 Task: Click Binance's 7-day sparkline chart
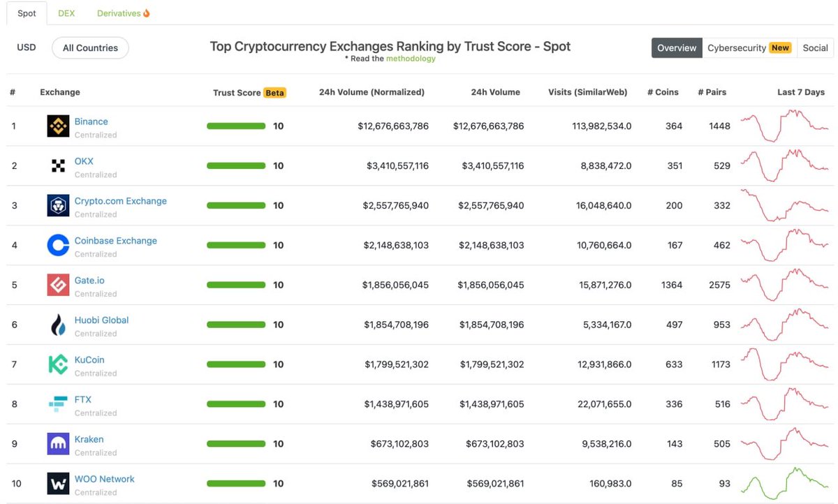(x=784, y=126)
